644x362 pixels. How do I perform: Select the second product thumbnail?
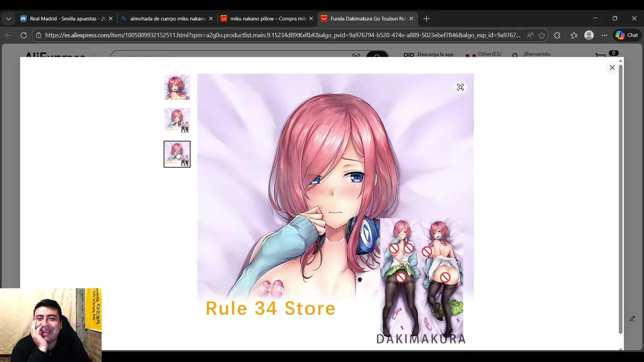click(x=177, y=121)
